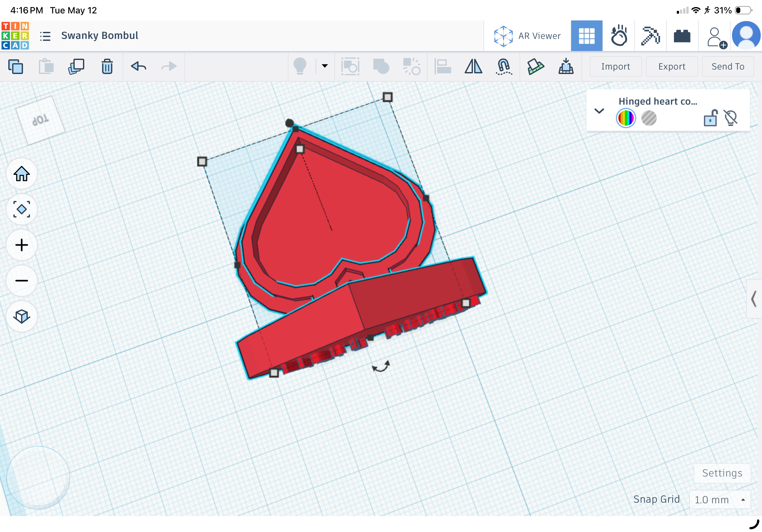This screenshot has width=762, height=532.
Task: Collapse the Hinged heart shape panel
Action: tap(599, 111)
